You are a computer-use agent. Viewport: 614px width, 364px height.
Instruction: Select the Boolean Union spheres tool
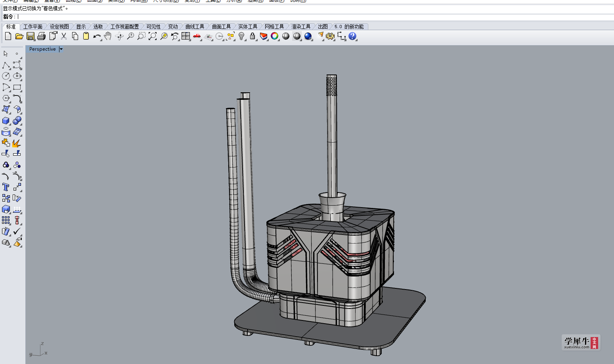[17, 120]
